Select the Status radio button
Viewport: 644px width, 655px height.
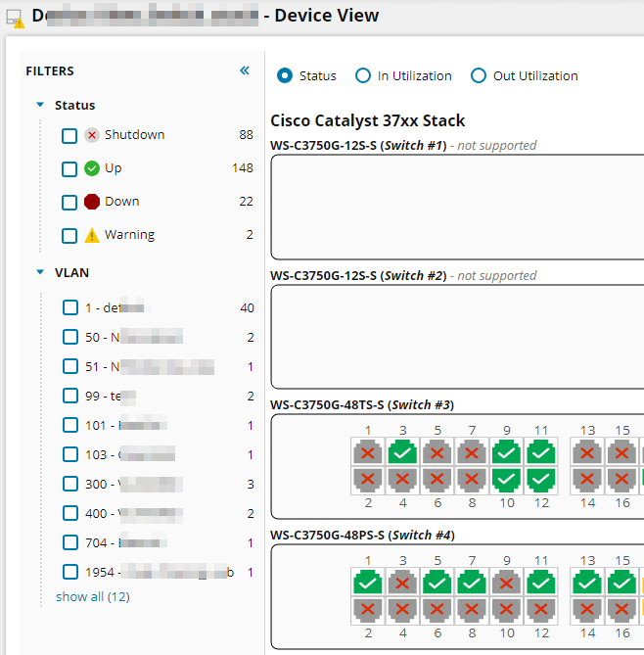(x=285, y=75)
